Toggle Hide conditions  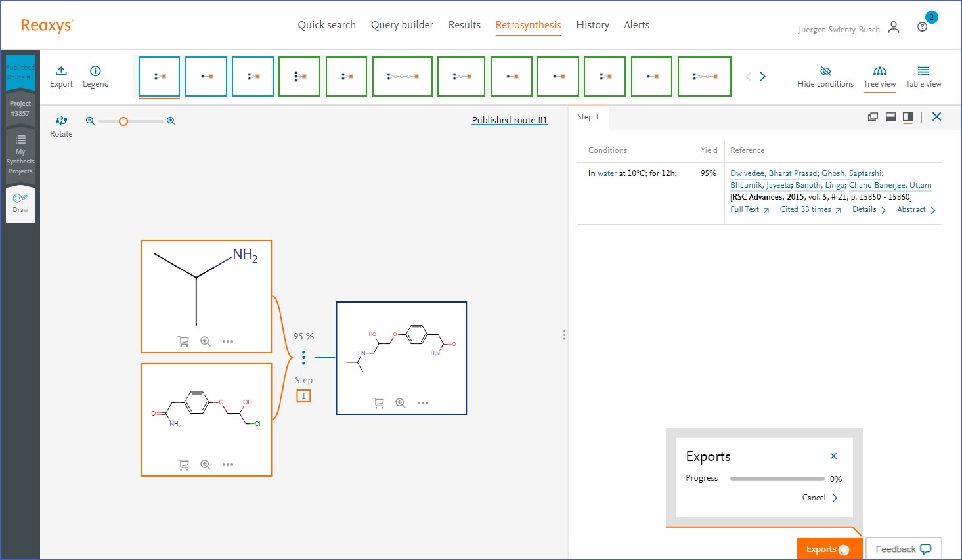[825, 75]
